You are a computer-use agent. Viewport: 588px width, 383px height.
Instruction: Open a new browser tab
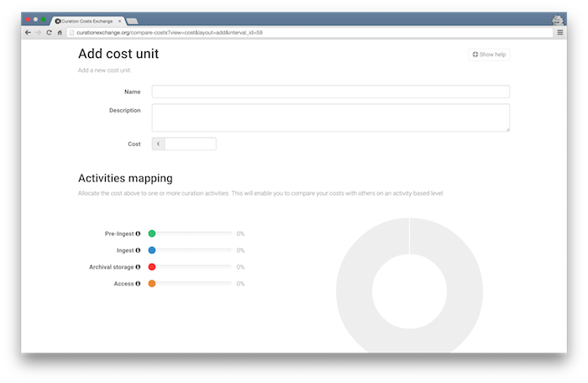(132, 20)
